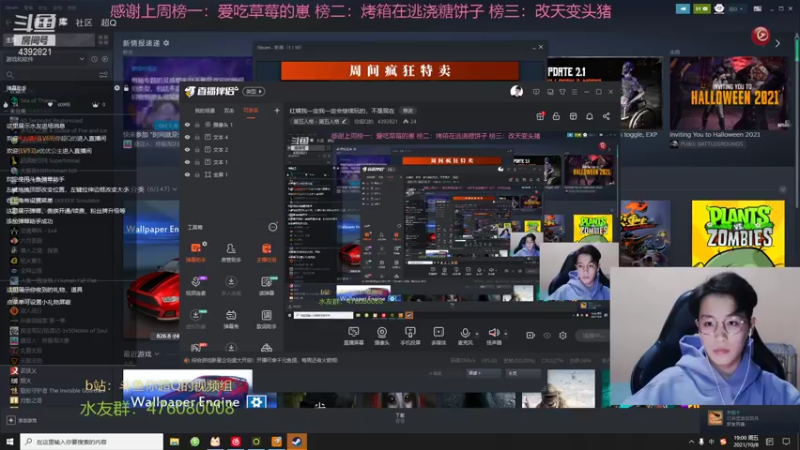This screenshot has width=800, height=450.
Task: Click Steam 添加游戏 add game button
Action: point(21,420)
